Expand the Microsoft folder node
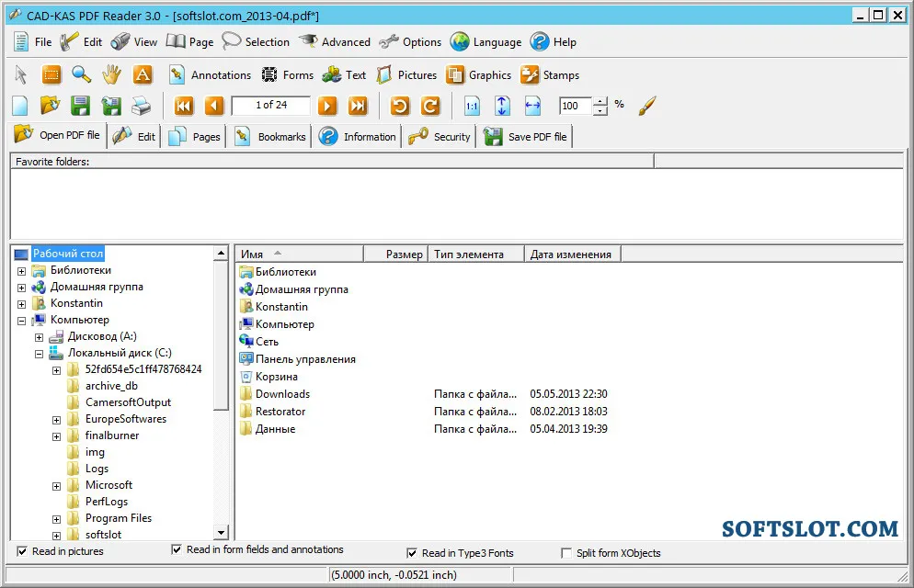The width and height of the screenshot is (914, 588). [56, 486]
